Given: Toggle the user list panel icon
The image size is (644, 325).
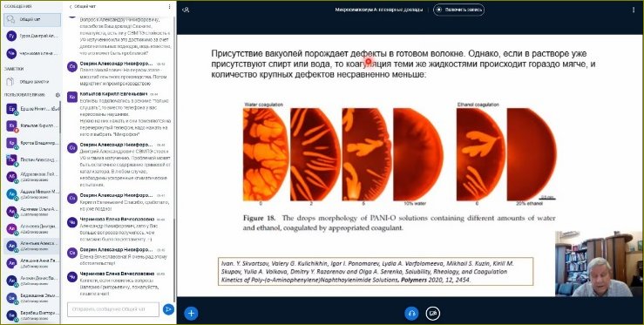Looking at the screenshot, I should (x=186, y=10).
